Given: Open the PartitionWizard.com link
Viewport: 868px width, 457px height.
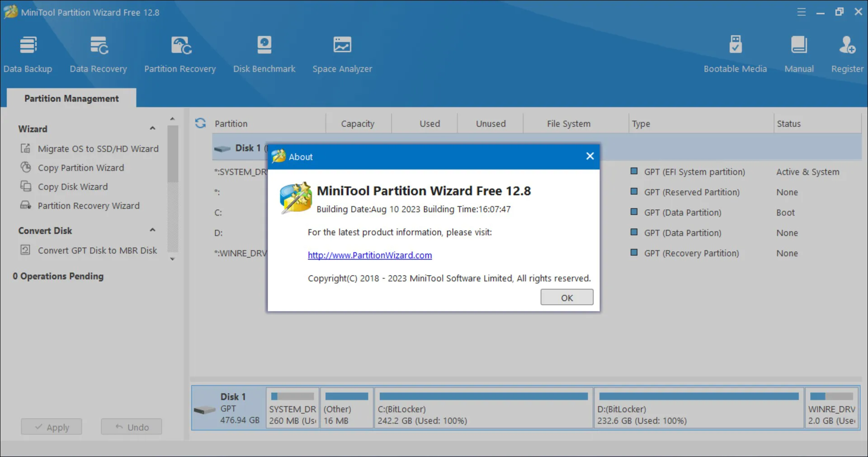Looking at the screenshot, I should (370, 255).
